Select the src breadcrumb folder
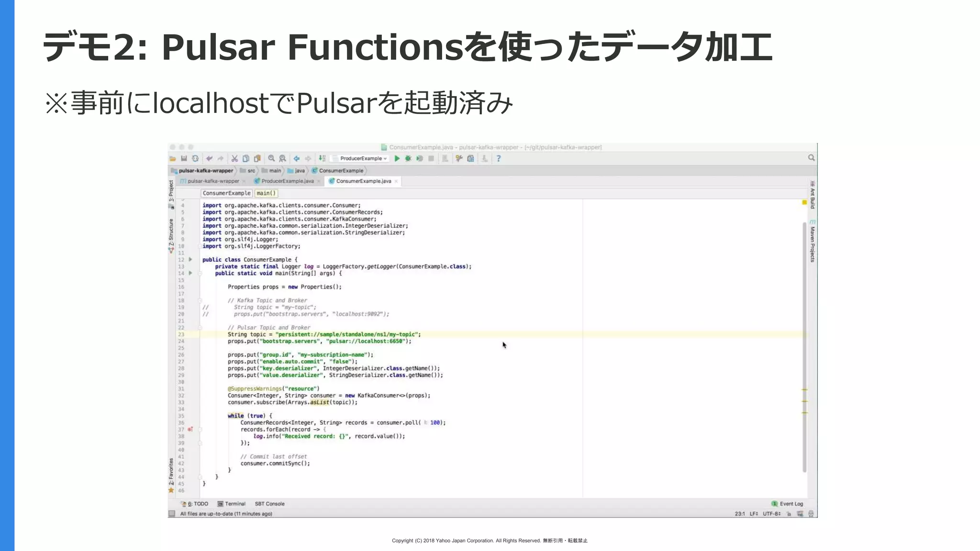Viewport: 980px width, 551px height. tap(248, 171)
